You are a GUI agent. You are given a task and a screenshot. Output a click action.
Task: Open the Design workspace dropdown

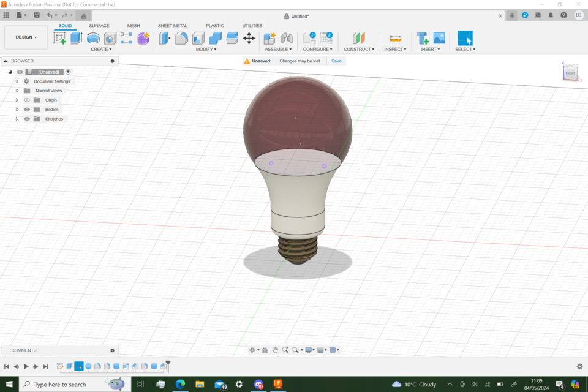click(25, 37)
